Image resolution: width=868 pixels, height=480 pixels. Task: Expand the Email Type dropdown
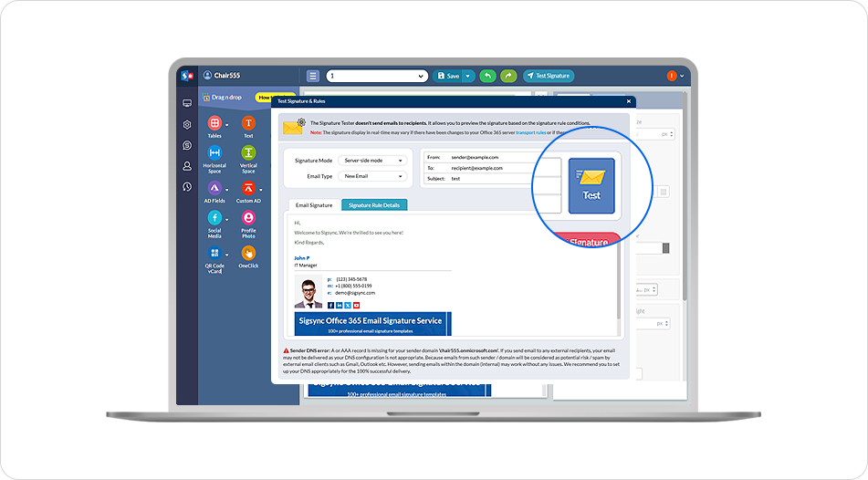[373, 176]
